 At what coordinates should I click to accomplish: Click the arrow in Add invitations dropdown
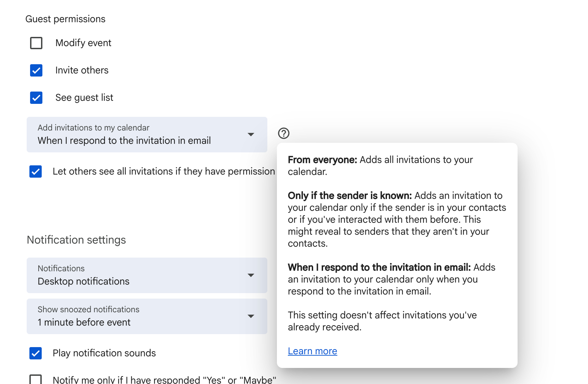click(251, 135)
